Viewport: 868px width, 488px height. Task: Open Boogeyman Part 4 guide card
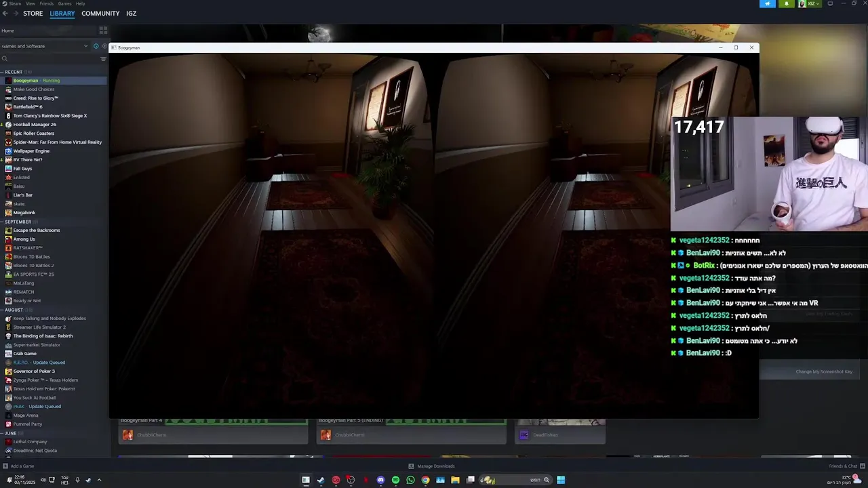click(x=213, y=430)
